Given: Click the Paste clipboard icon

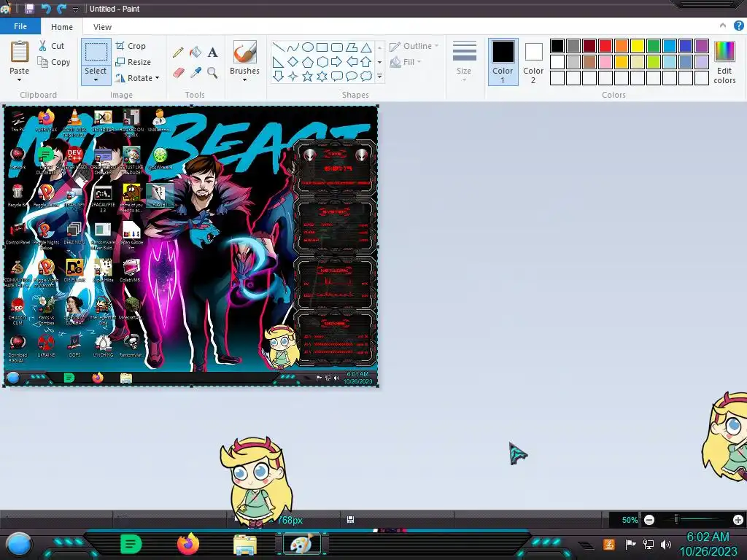Looking at the screenshot, I should tap(20, 52).
